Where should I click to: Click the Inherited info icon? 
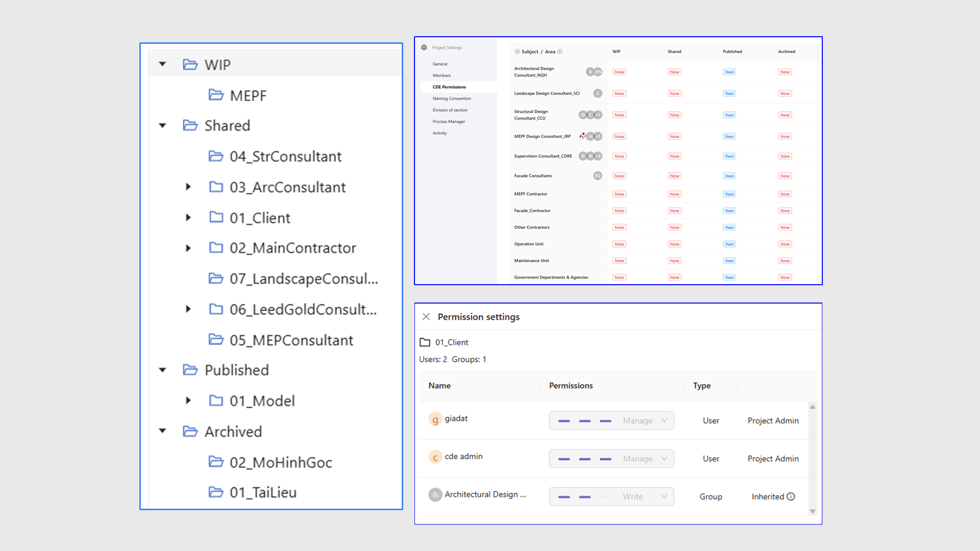point(791,496)
